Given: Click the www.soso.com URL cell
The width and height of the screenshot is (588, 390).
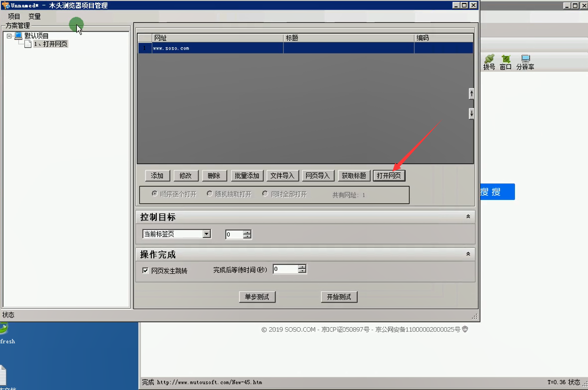Looking at the screenshot, I should pos(218,48).
